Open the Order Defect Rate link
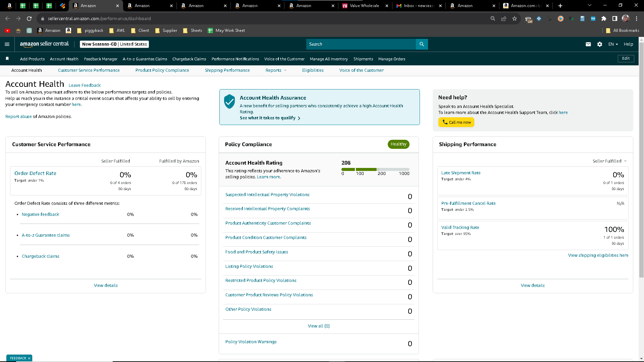Viewport: 644px width, 362px height. [35, 173]
